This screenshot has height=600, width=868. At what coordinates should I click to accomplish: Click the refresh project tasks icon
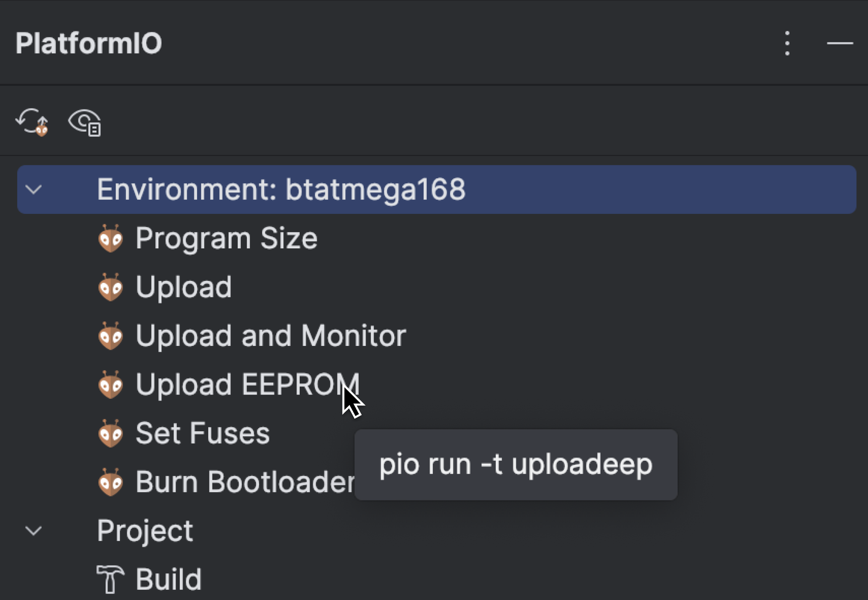pos(33,122)
